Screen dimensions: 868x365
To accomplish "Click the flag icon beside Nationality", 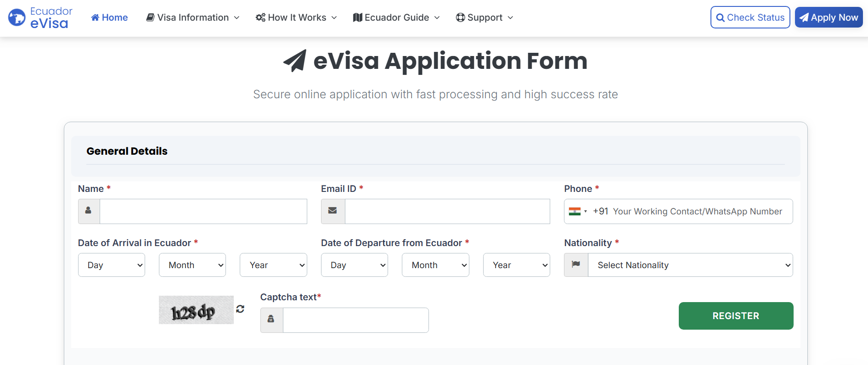I will point(575,264).
